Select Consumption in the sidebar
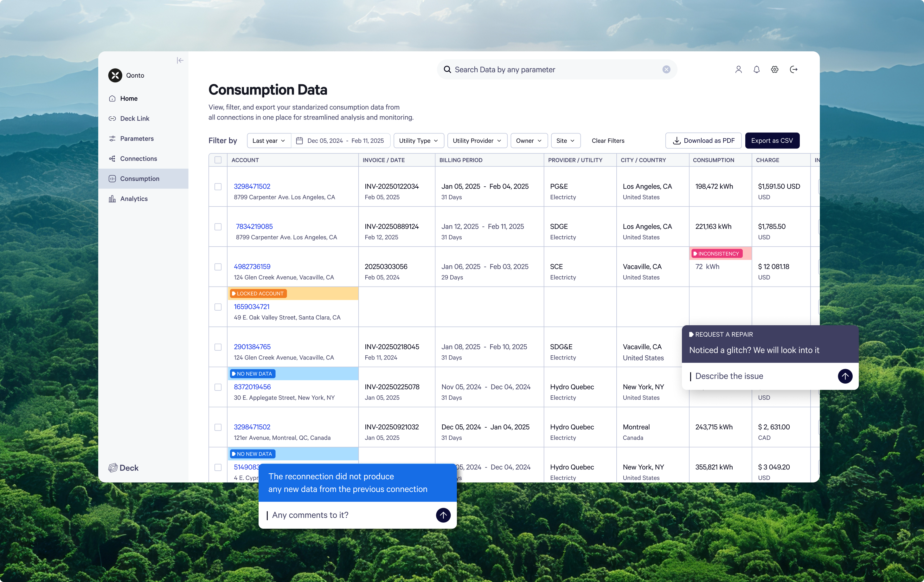 [143, 178]
